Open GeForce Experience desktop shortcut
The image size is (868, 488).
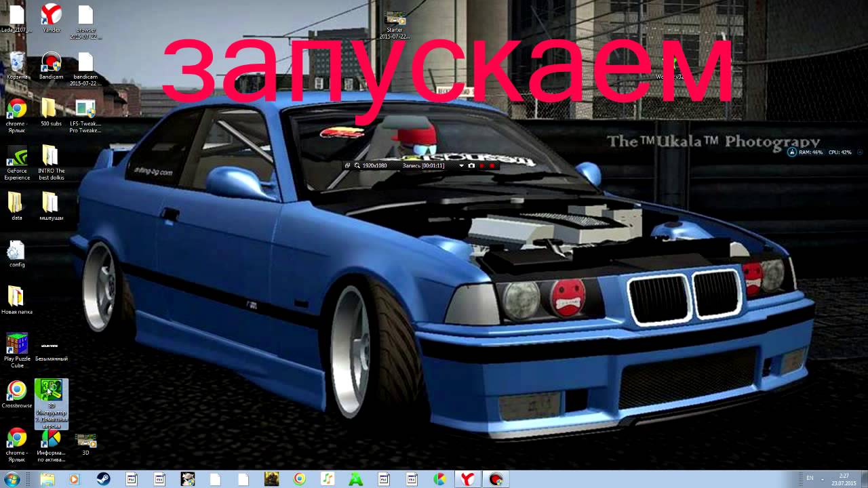(x=17, y=163)
